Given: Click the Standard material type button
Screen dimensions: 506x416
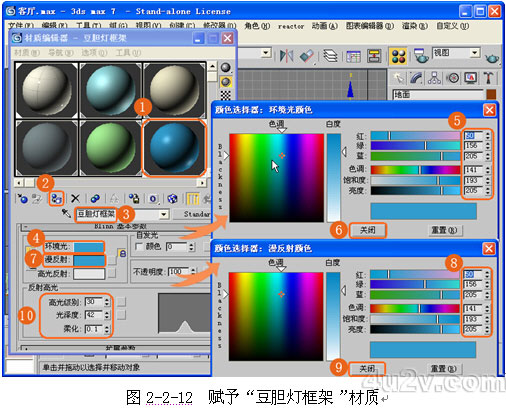Looking at the screenshot, I should pos(192,214).
